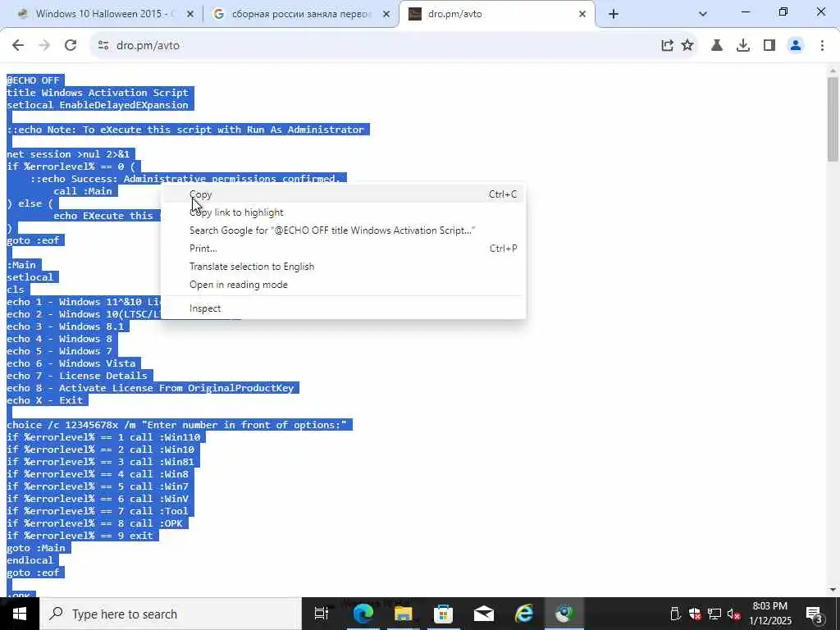
Task: Click the page vertical scrollbar thumb
Action: pos(833,119)
